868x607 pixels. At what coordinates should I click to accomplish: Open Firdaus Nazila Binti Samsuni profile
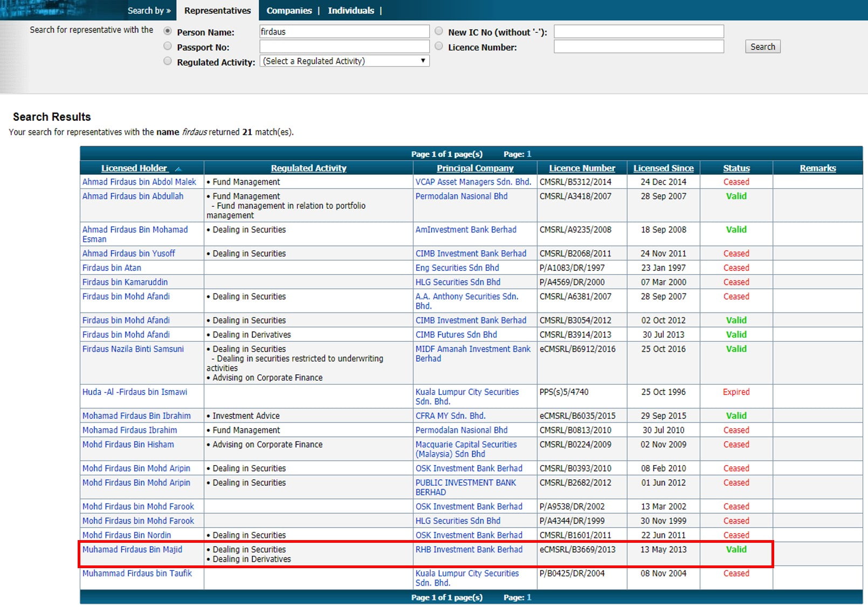point(133,349)
